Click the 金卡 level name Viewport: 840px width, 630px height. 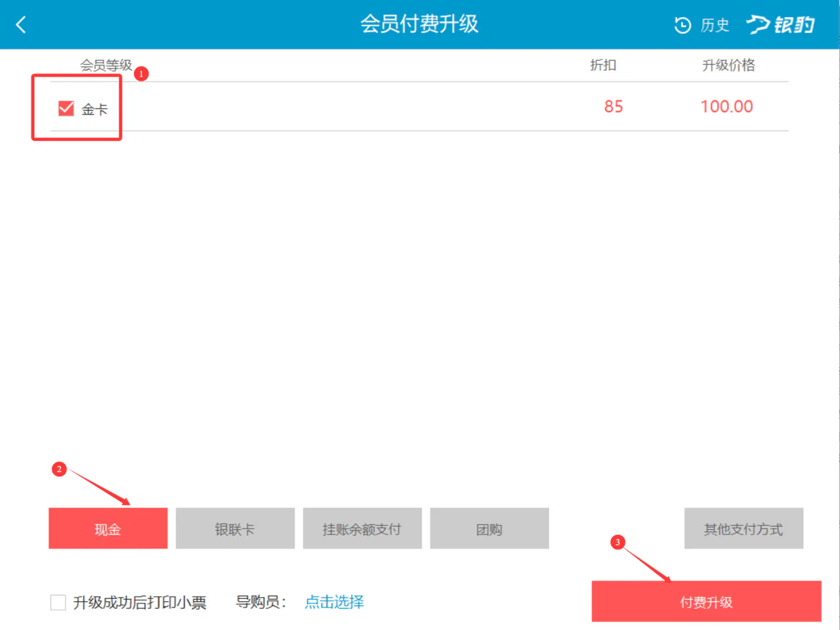(94, 109)
